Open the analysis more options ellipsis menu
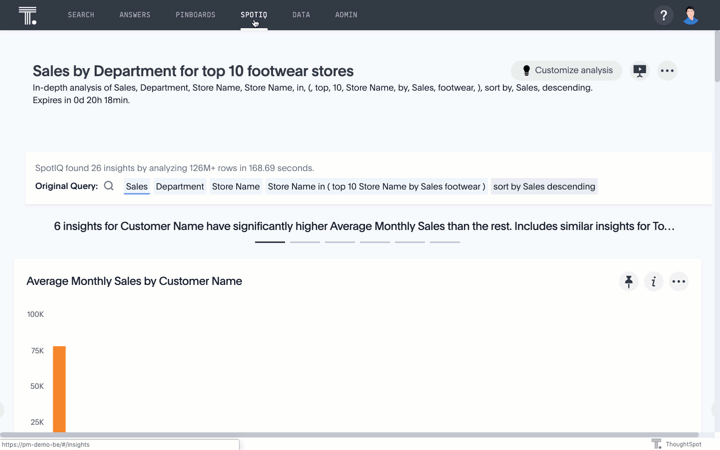The width and height of the screenshot is (720, 450). (x=667, y=70)
